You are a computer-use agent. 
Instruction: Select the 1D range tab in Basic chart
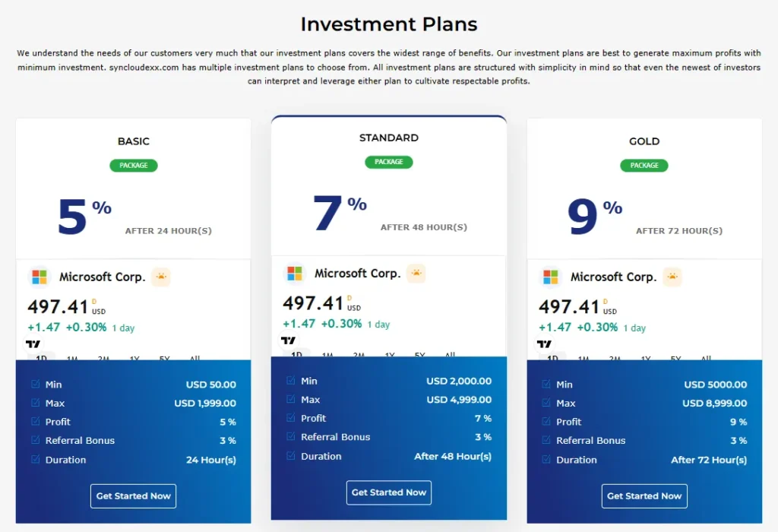42,357
